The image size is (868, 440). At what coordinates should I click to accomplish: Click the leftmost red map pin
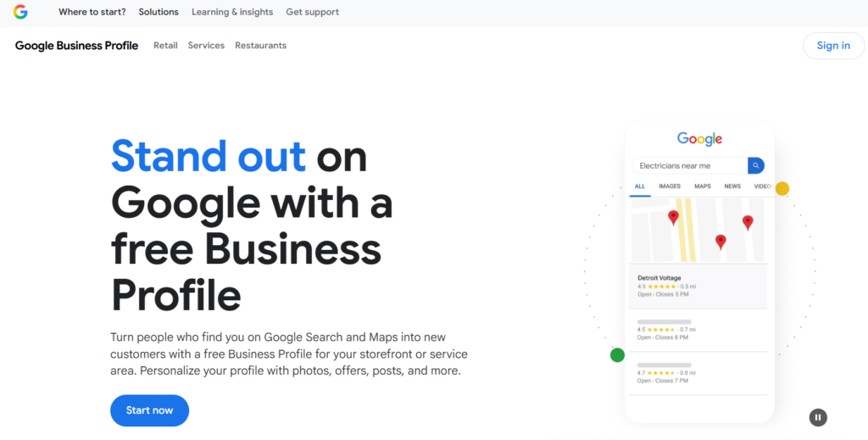coord(673,217)
